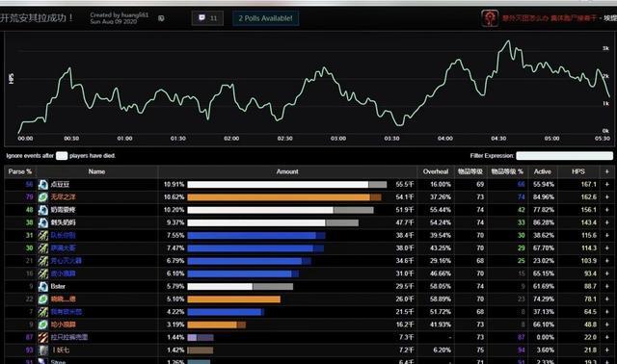Image resolution: width=617 pixels, height=364 pixels.
Task: Open the 2 Polls Available! button
Action: (x=266, y=18)
